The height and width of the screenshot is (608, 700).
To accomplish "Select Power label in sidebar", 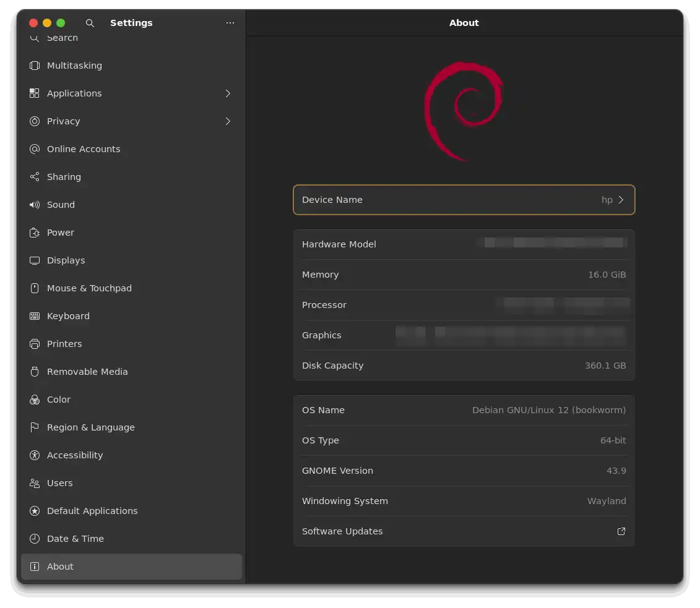I will click(60, 233).
